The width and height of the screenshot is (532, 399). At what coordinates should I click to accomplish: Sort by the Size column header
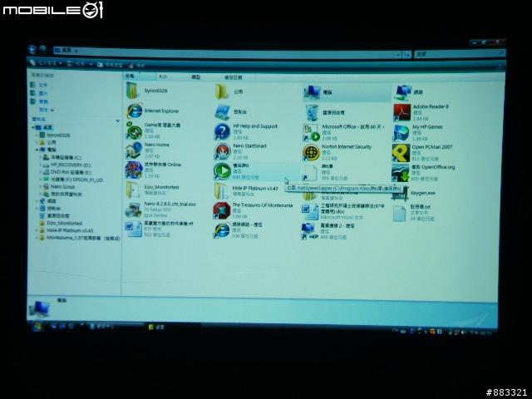coord(172,77)
